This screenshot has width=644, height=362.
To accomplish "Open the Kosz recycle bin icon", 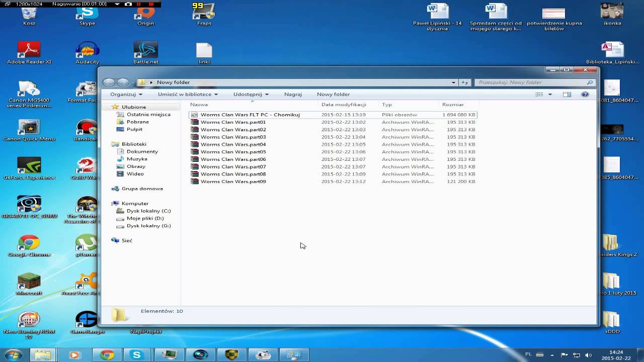I will (x=29, y=15).
